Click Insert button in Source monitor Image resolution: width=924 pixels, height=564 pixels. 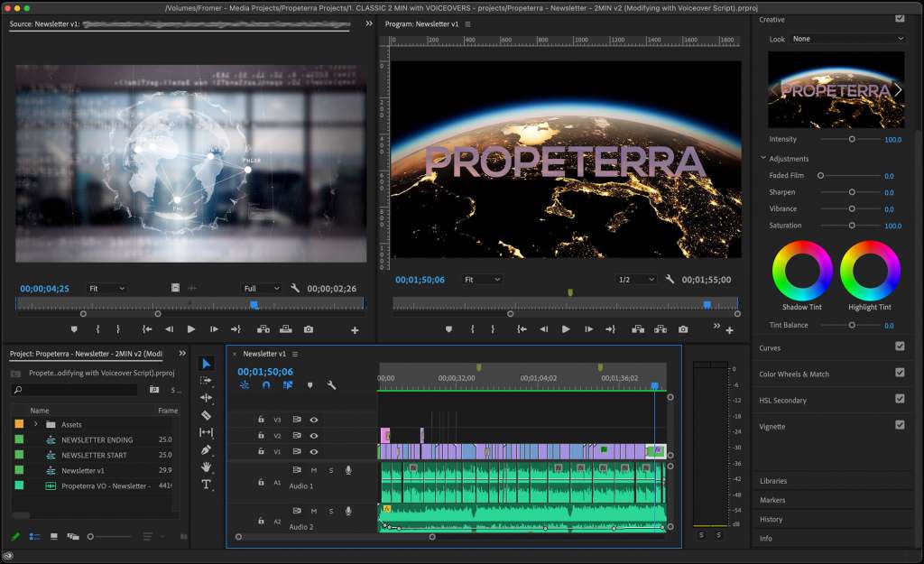point(263,329)
